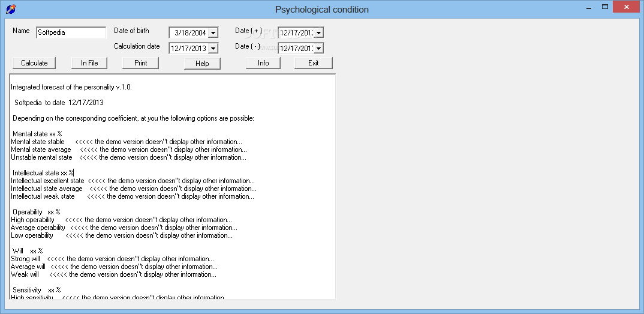Open the Date ( - ) dropdown arrow
The width and height of the screenshot is (644, 314).
pyautogui.click(x=319, y=49)
